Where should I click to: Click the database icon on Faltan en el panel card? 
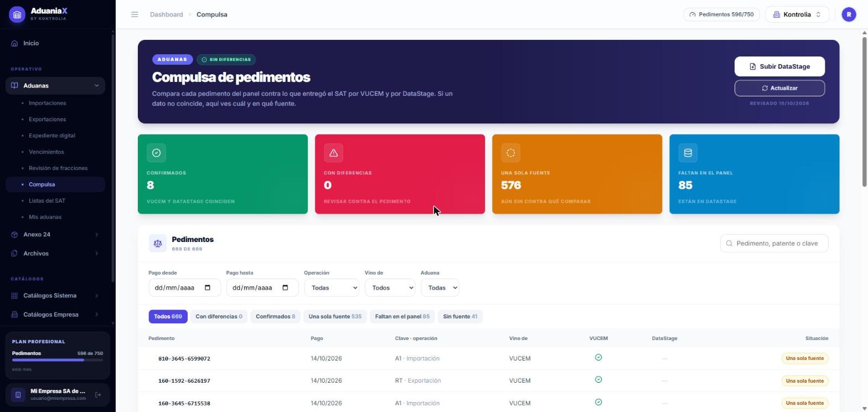click(x=688, y=153)
